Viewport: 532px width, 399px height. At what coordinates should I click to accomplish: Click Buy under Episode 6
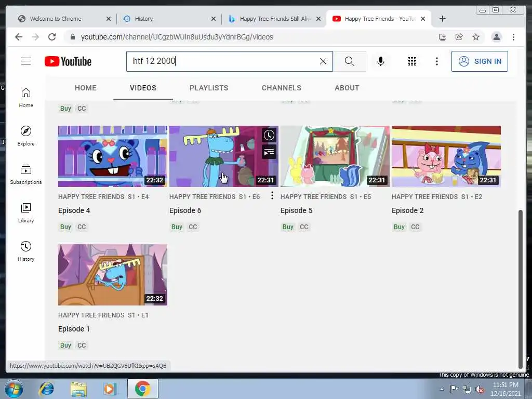click(x=177, y=227)
